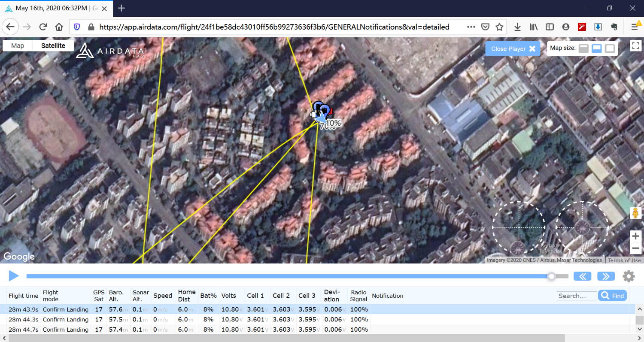Screen dimensions: 644x342
Task: Click the airdata URL address bar
Action: (274, 27)
